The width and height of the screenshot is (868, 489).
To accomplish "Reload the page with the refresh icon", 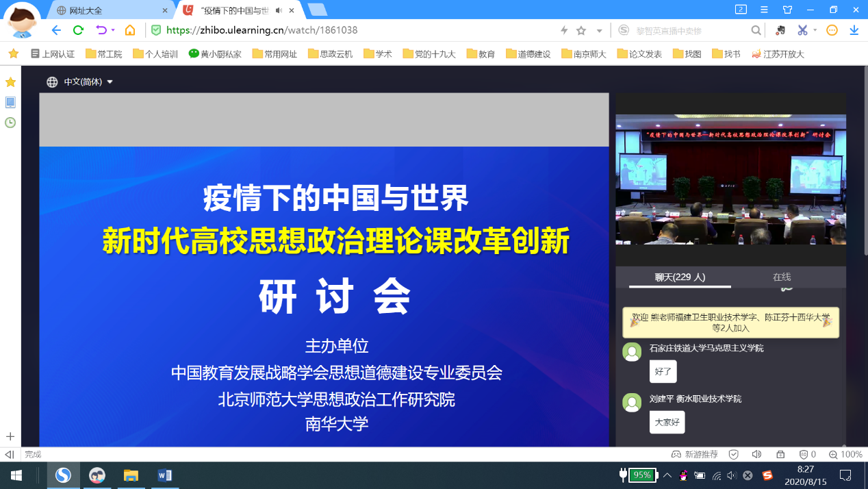I will [x=78, y=30].
